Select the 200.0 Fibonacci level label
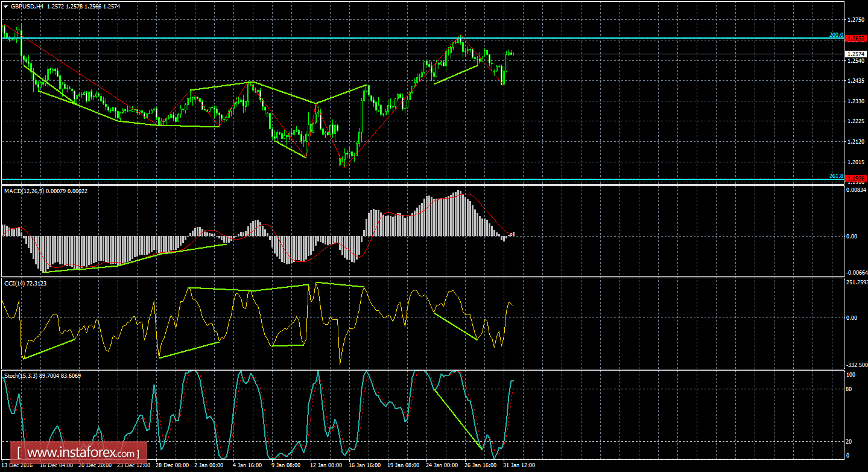The image size is (868, 472). [836, 35]
